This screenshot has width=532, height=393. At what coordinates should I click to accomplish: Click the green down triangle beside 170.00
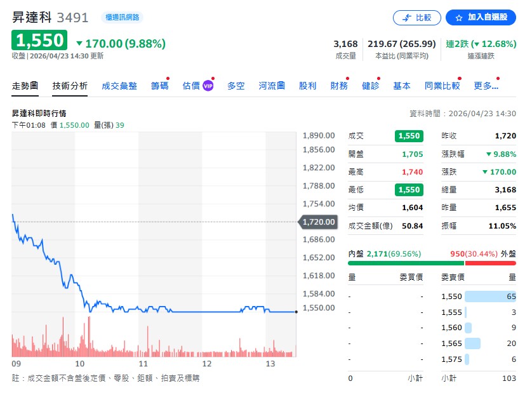79,43
